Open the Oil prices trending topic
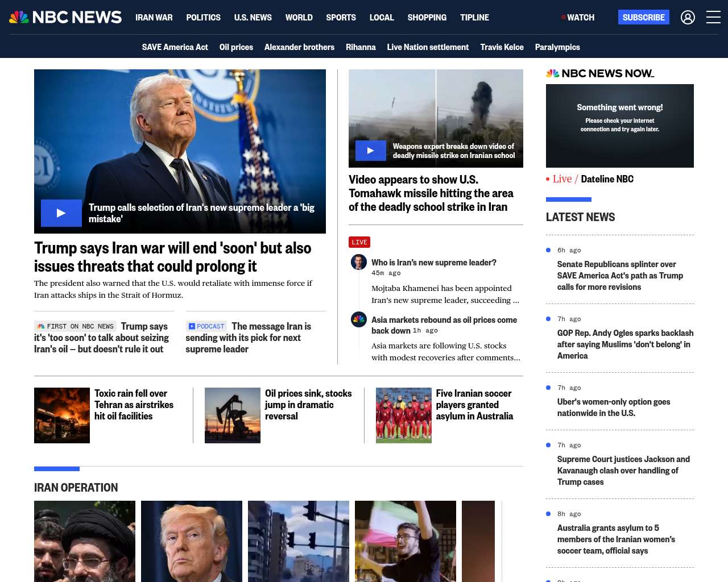This screenshot has width=728, height=582. (236, 47)
